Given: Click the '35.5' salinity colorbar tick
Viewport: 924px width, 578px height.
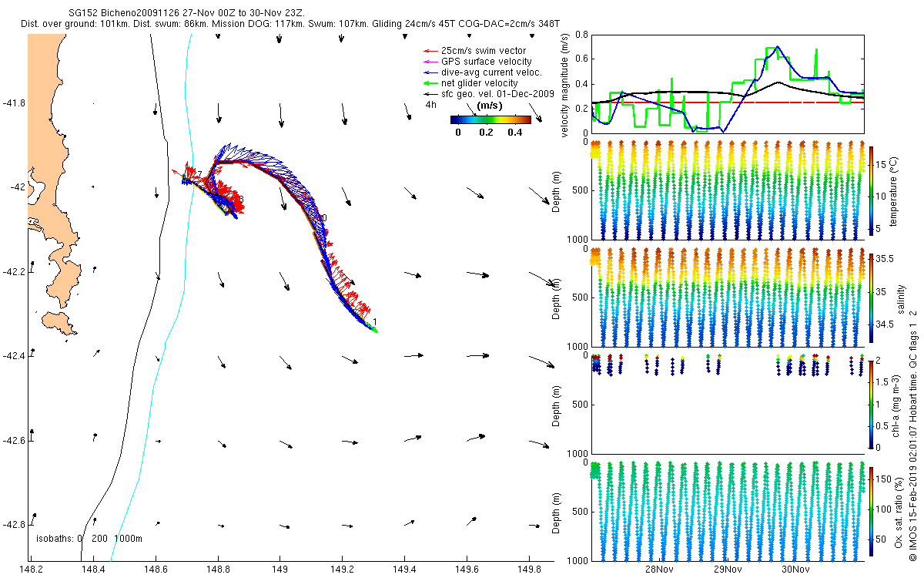Looking at the screenshot, I should [885, 260].
